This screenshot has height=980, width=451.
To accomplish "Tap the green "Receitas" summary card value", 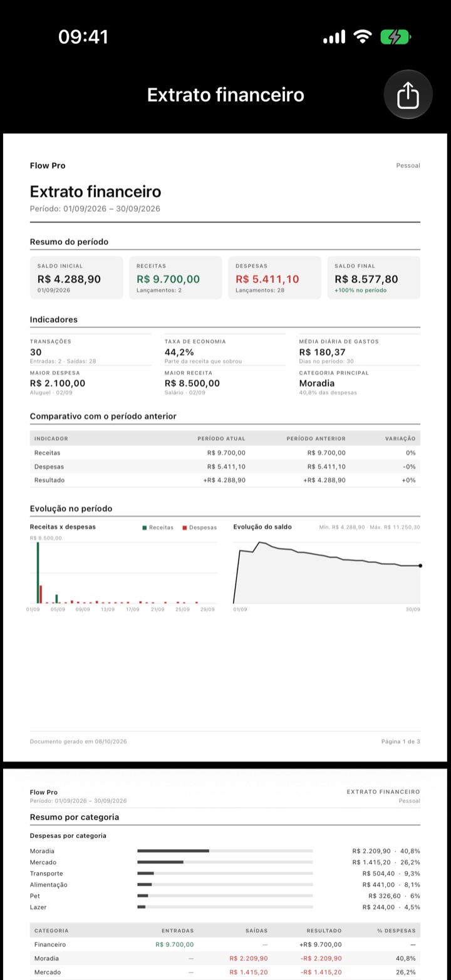I will [168, 279].
